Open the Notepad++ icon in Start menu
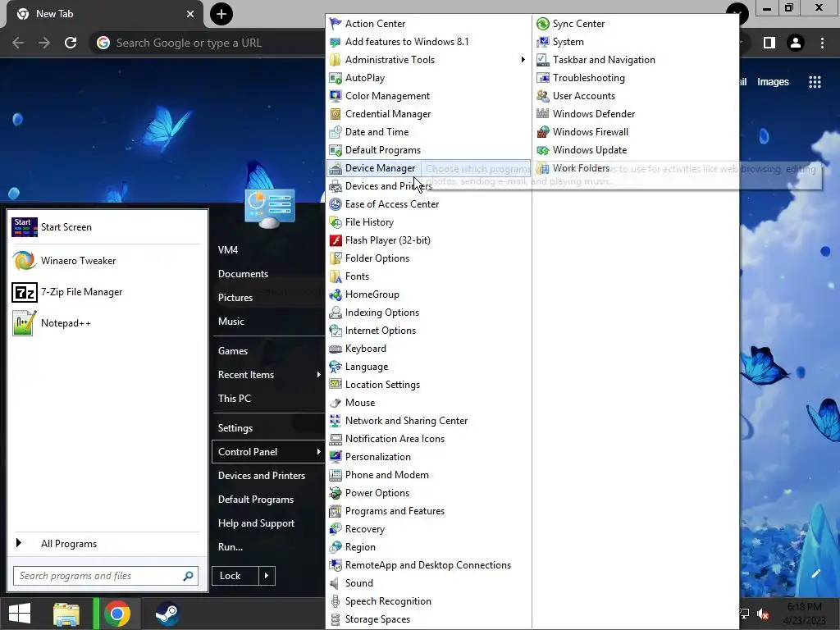Viewport: 840px width, 630px height. point(24,323)
